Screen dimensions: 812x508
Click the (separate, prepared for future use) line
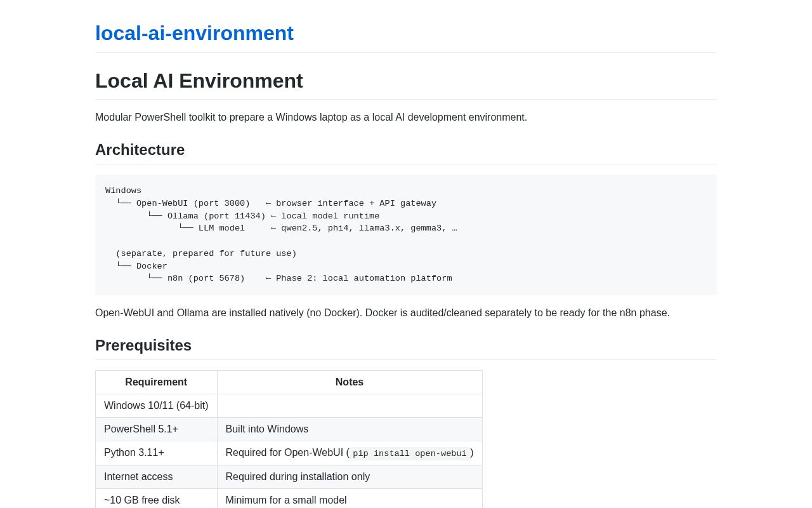pos(206,253)
